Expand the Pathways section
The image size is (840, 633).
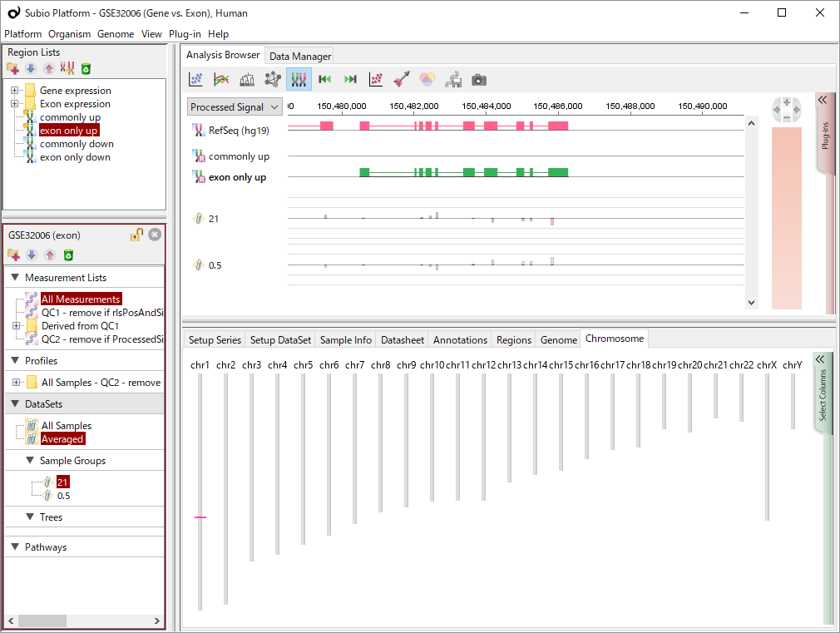pyautogui.click(x=15, y=547)
